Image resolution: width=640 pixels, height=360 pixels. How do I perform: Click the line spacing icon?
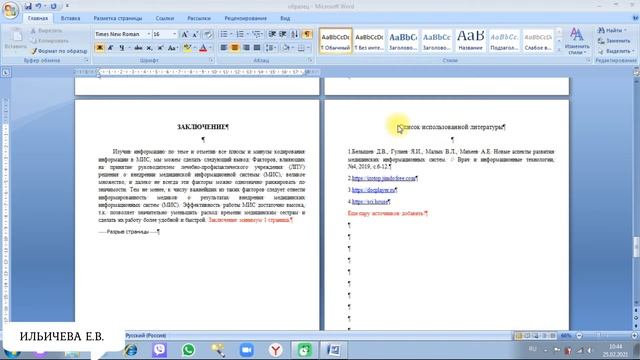(270, 48)
